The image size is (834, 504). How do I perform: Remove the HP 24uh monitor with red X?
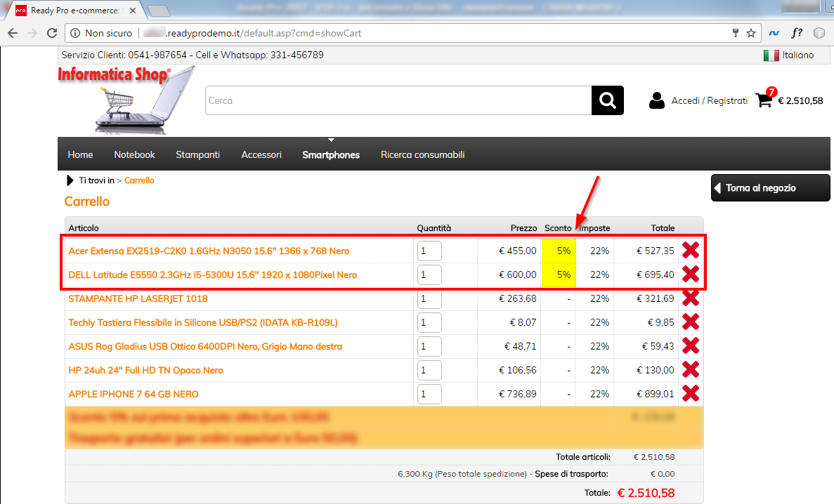point(691,369)
